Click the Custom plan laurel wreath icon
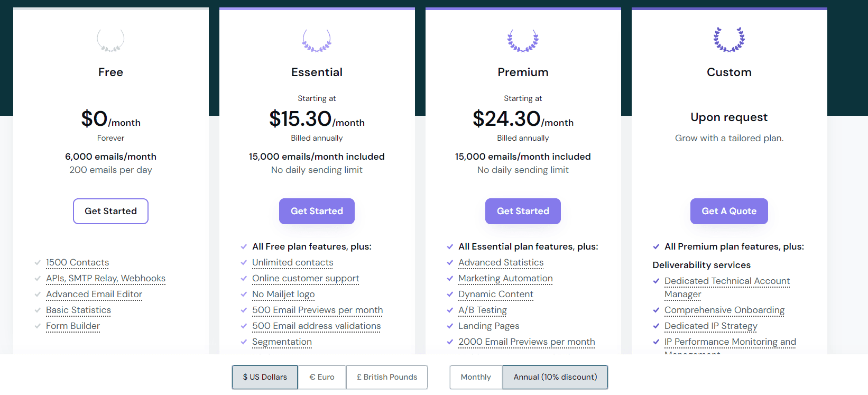Screen dimensions: 868x395 click(x=729, y=40)
